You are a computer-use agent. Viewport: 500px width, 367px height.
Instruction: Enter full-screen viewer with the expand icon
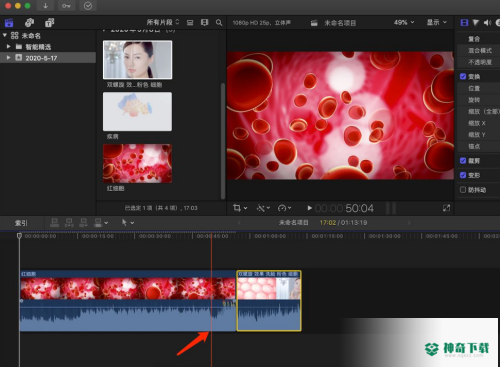446,208
